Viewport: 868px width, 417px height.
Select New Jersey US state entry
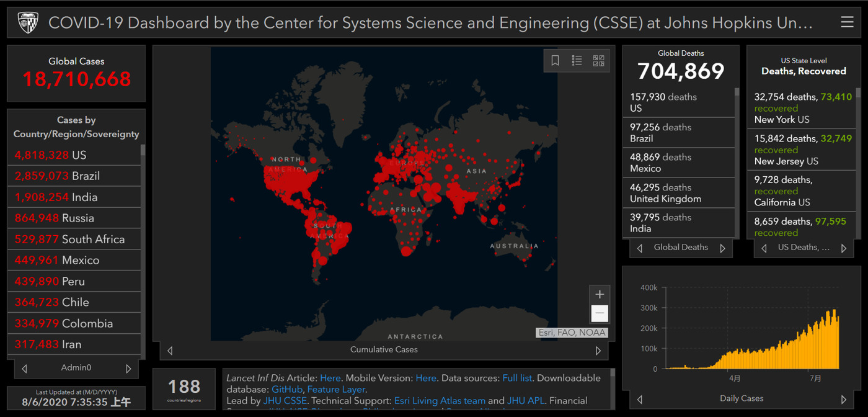point(801,150)
